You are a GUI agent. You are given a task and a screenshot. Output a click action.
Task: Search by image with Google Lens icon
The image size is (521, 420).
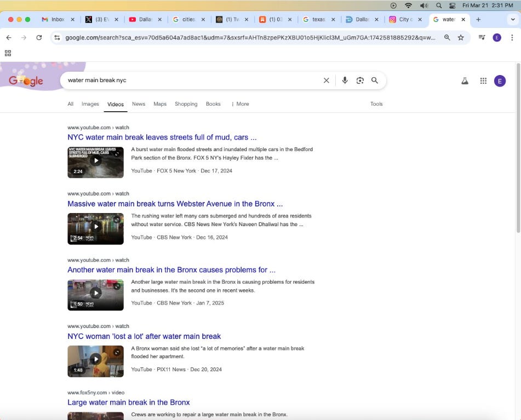point(360,80)
